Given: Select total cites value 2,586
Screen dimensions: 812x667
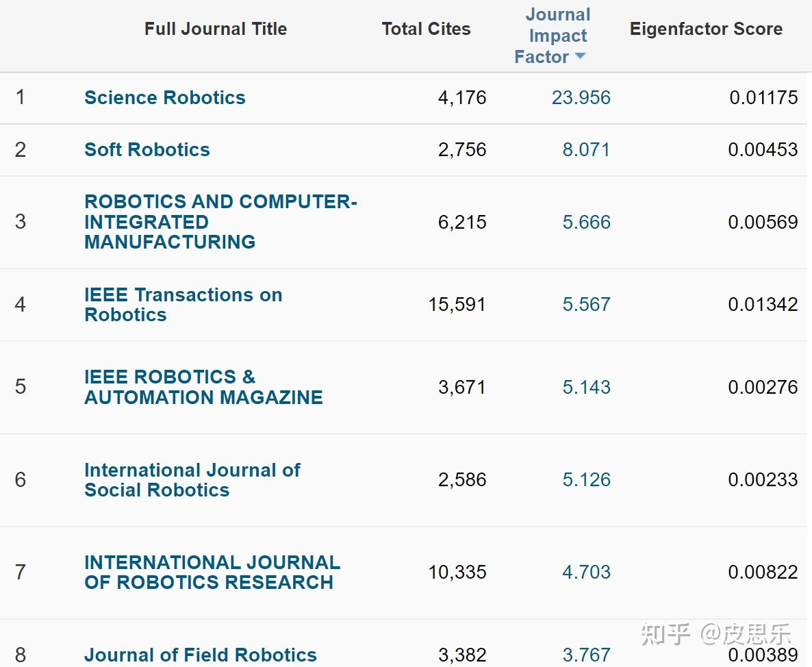Looking at the screenshot, I should [x=462, y=479].
